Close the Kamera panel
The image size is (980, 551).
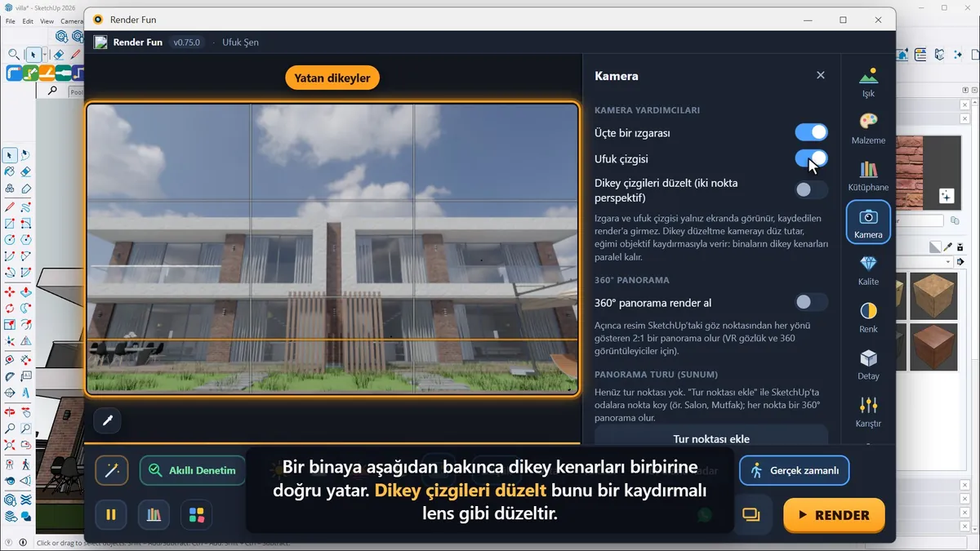pos(821,75)
